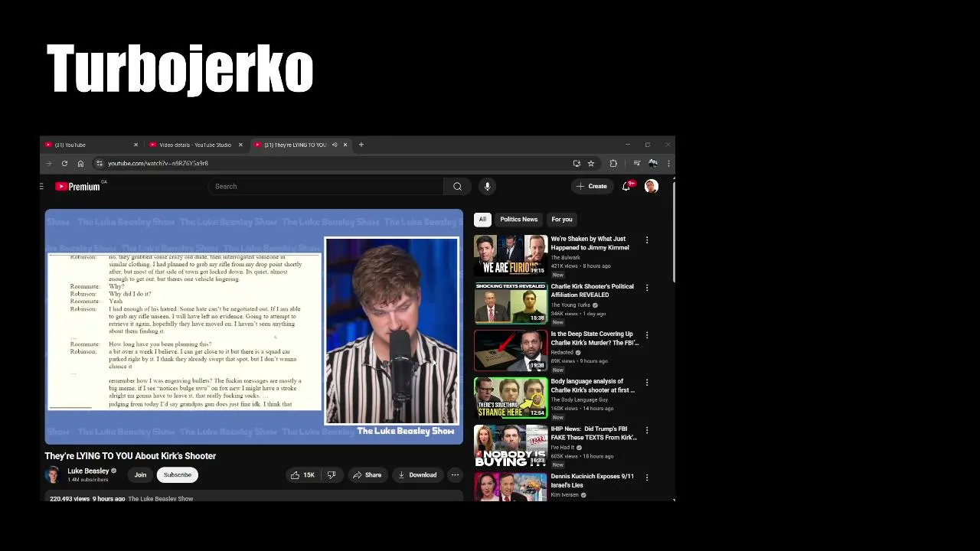Open more actions under the video
This screenshot has width=980, height=551.
(455, 475)
